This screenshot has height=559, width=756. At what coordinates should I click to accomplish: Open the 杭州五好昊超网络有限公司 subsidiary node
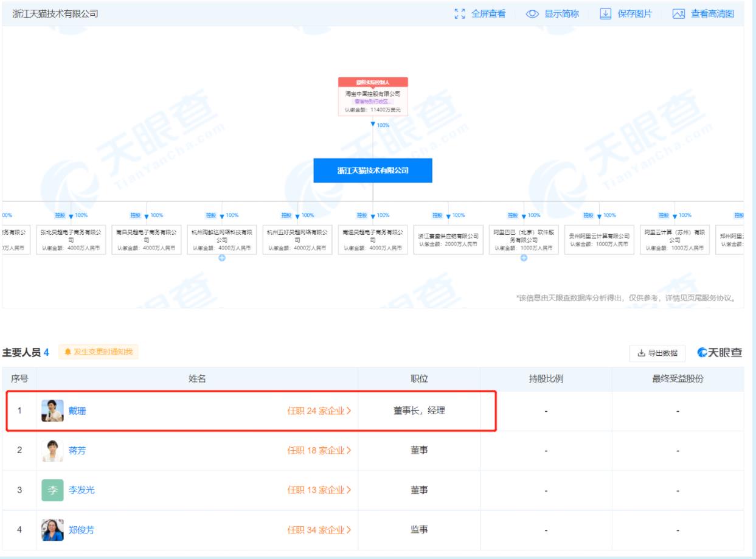coord(297,238)
